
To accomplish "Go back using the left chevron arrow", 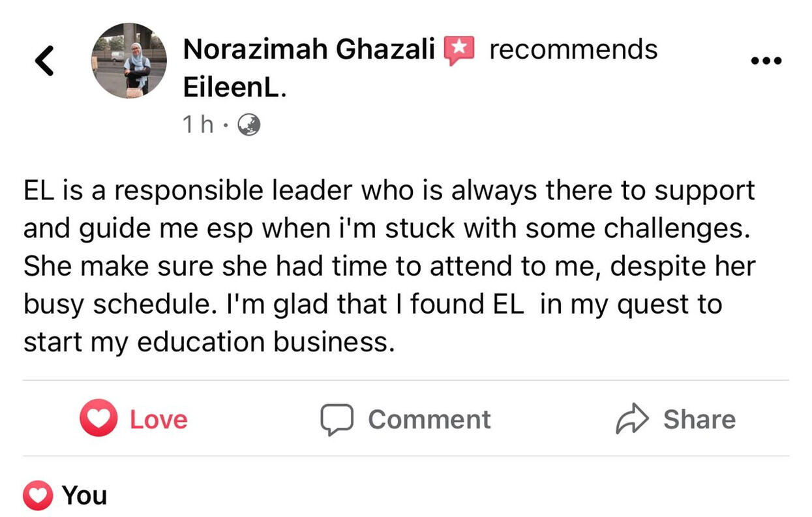I will pyautogui.click(x=44, y=61).
